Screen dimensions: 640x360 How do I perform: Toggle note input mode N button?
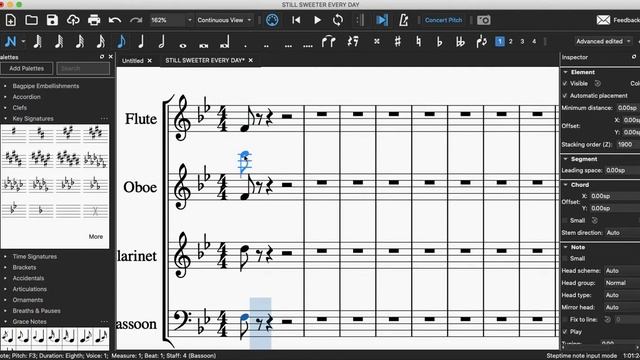point(11,41)
